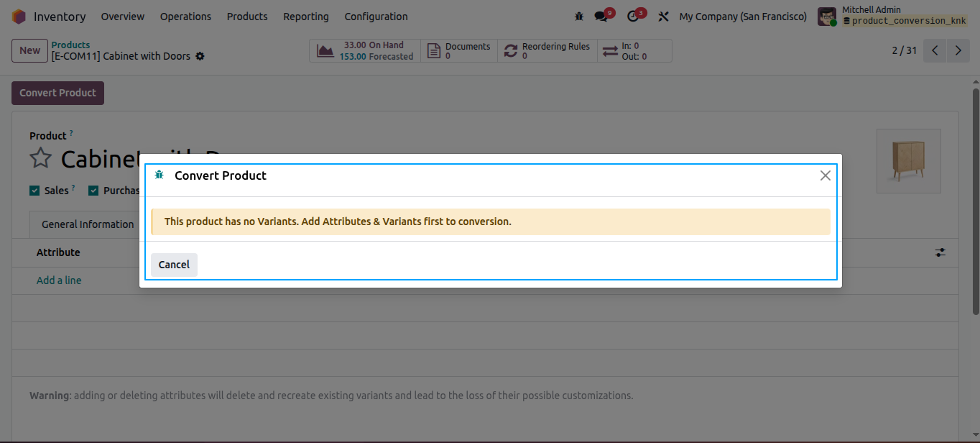
Task: Click the Convert Product button
Action: [x=57, y=93]
